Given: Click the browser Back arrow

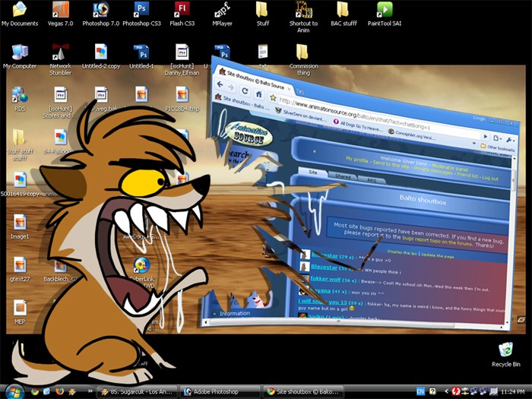Looking at the screenshot, I should coord(220,84).
